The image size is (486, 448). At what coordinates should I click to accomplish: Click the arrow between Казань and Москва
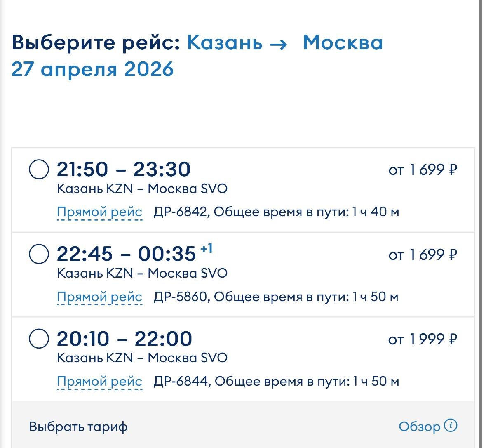tap(278, 45)
